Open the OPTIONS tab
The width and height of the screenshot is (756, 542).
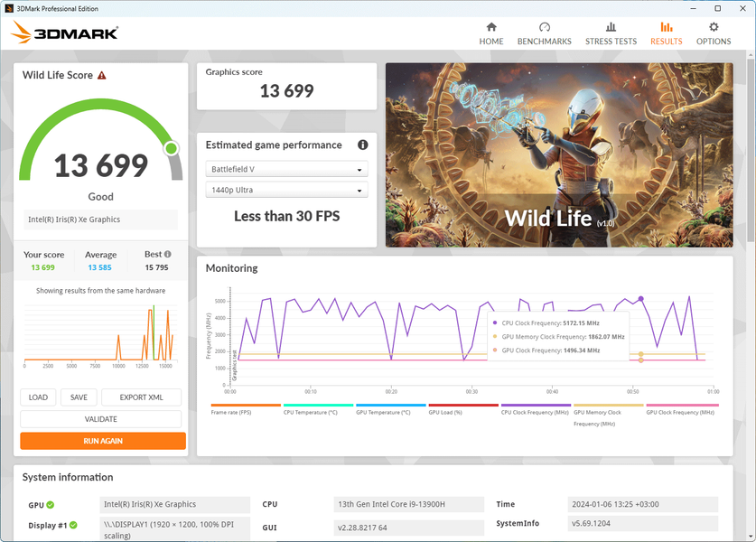tap(714, 33)
